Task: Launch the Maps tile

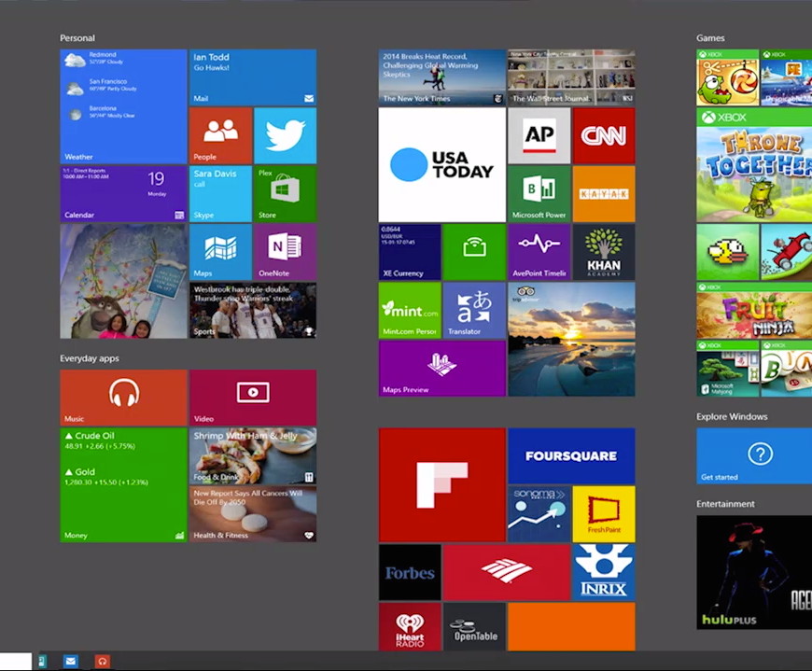Action: click(220, 251)
